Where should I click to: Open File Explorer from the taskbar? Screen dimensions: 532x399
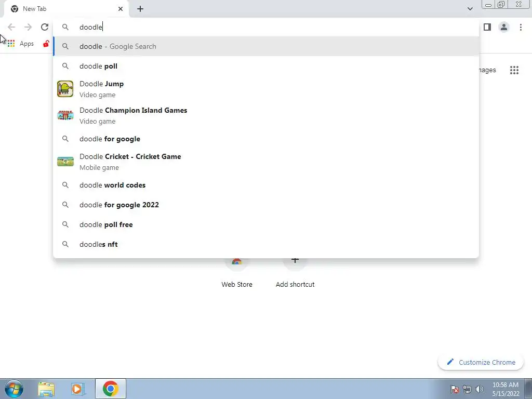46,389
